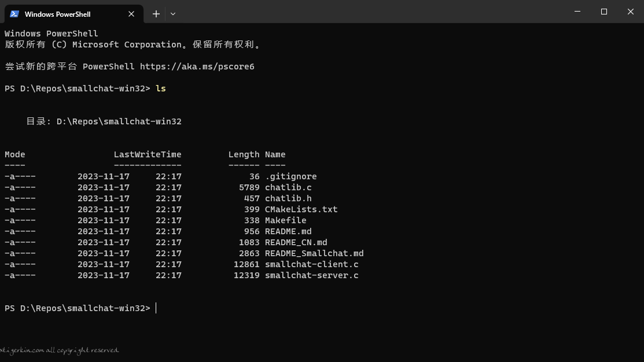This screenshot has width=644, height=362.
Task: Click the Makefile file name
Action: coord(285,220)
